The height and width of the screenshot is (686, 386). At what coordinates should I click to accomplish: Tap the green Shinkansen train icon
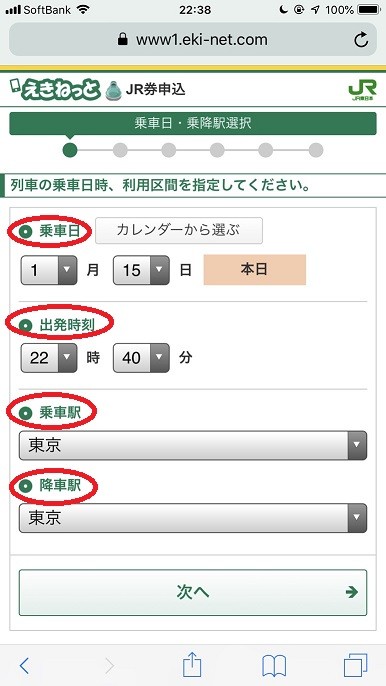point(114,91)
